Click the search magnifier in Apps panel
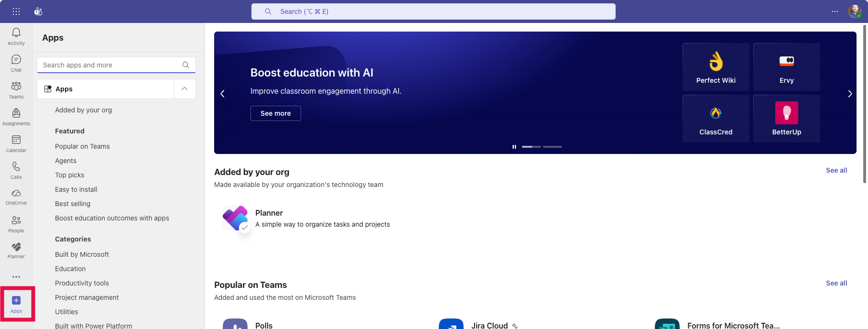The height and width of the screenshot is (329, 868). tap(186, 65)
